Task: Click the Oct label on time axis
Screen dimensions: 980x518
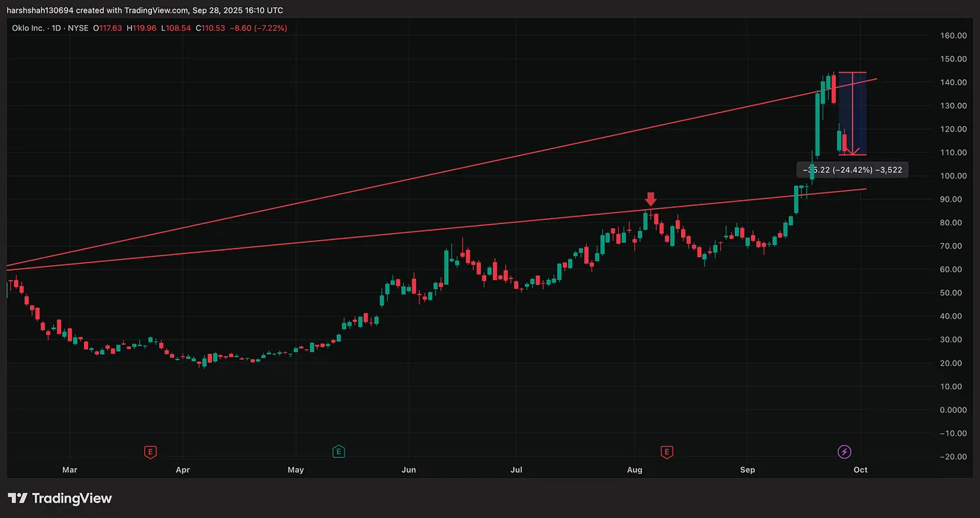Action: pos(860,470)
